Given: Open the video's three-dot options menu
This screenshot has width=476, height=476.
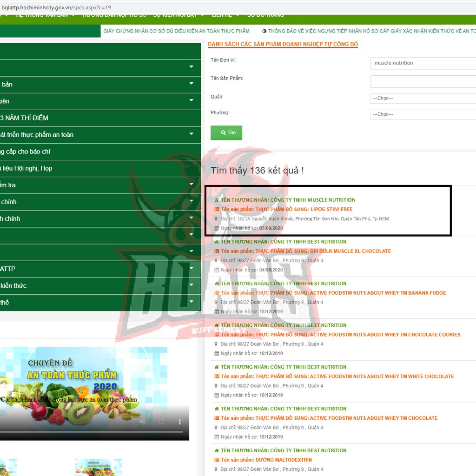Looking at the screenshot, I should pos(180,422).
